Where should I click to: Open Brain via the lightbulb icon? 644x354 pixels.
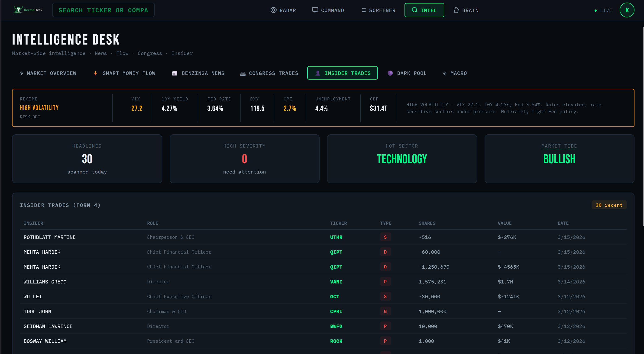tap(456, 10)
